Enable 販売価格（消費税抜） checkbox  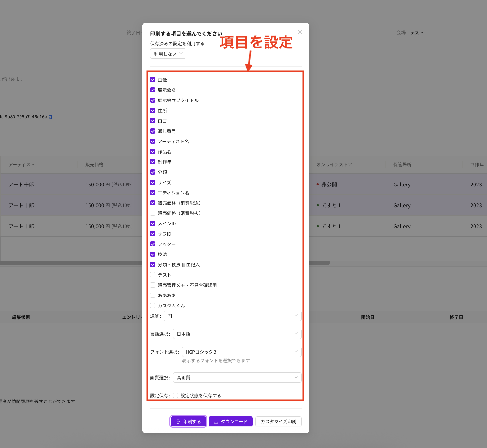coord(153,213)
